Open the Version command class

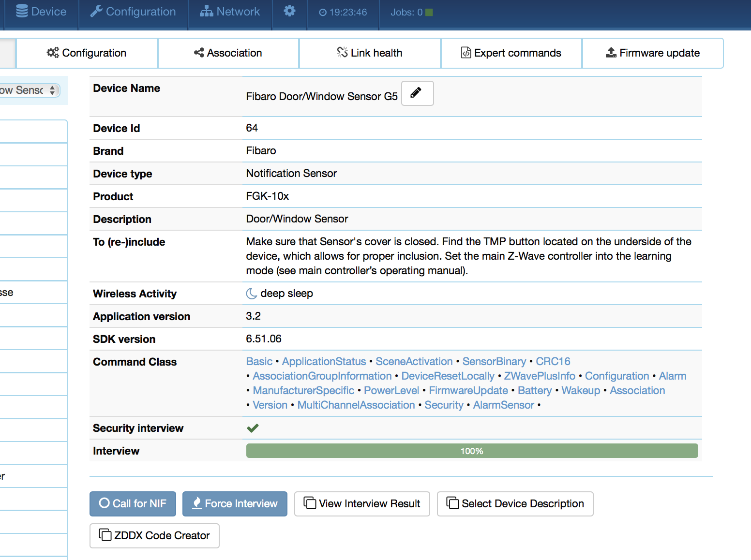(270, 405)
